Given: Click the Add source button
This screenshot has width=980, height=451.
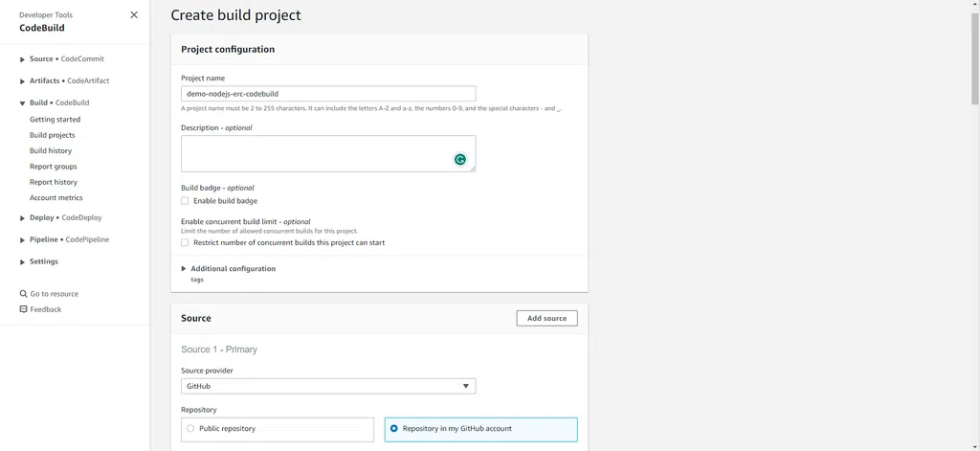Looking at the screenshot, I should [x=546, y=319].
